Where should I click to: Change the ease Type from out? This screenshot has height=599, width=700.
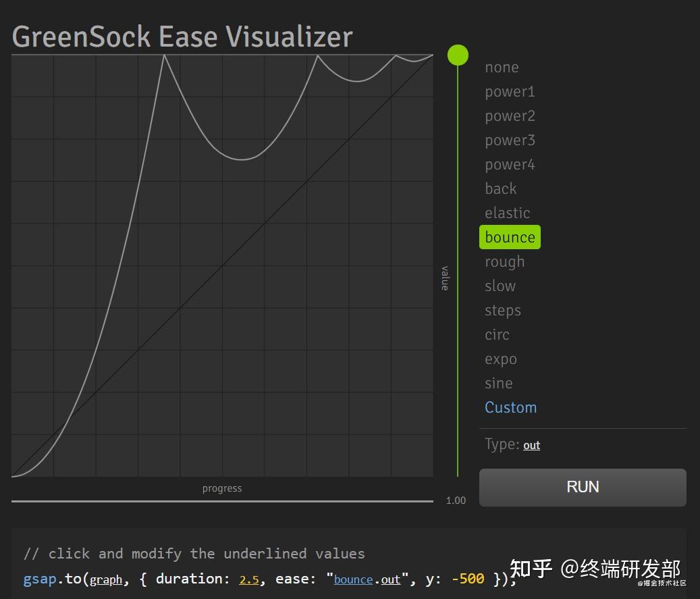click(x=531, y=445)
